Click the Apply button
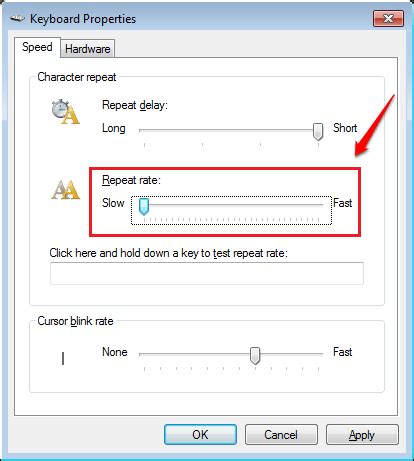Screen dimensions: 414x461 coord(362,435)
